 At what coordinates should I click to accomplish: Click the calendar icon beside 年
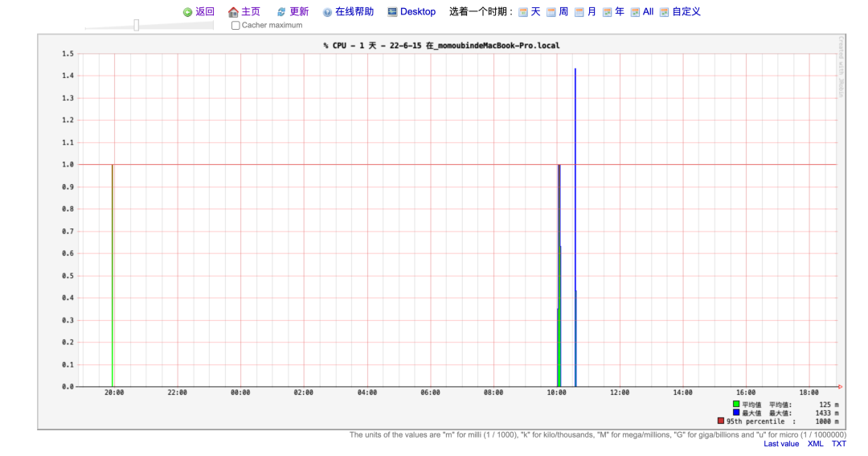coord(608,12)
